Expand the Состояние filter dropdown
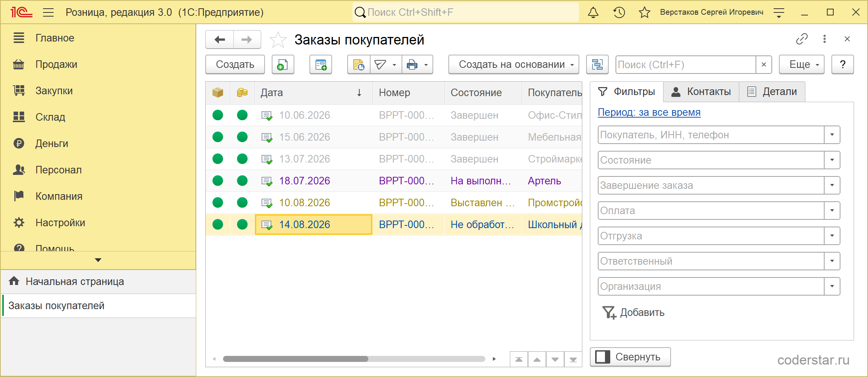 tap(832, 160)
